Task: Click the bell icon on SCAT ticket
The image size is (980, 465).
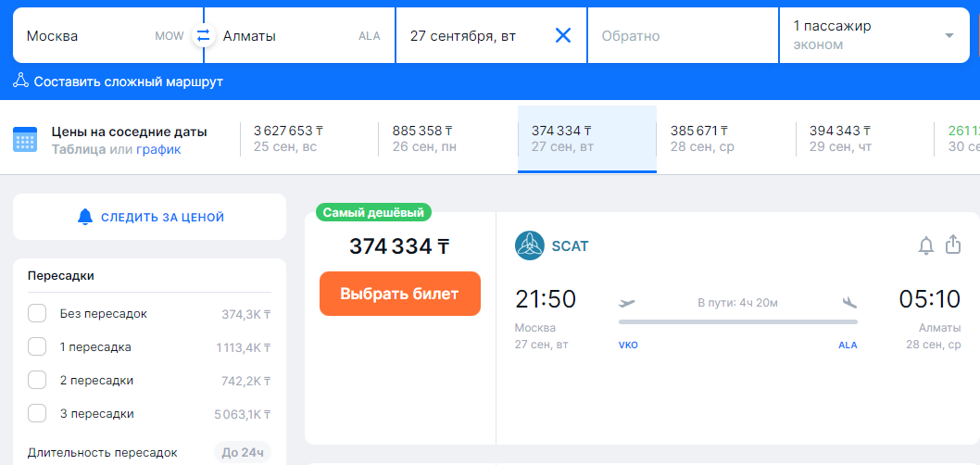Action: click(x=925, y=245)
